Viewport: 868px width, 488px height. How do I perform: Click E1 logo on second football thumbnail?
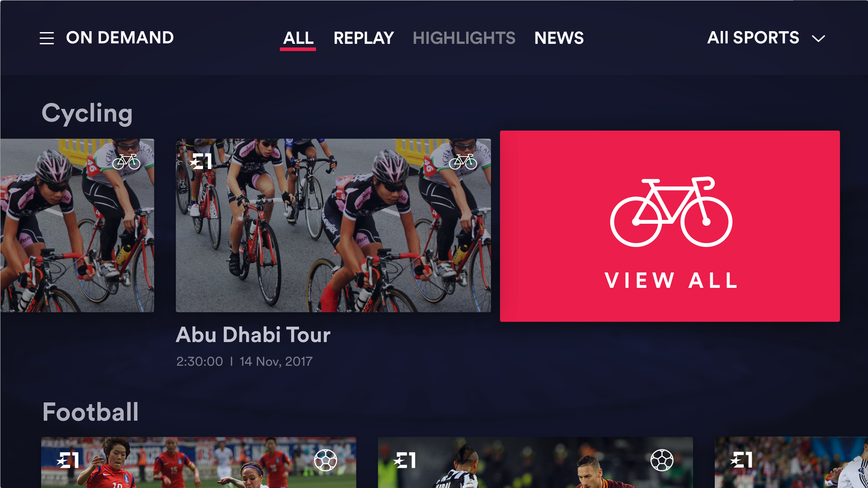tap(405, 460)
